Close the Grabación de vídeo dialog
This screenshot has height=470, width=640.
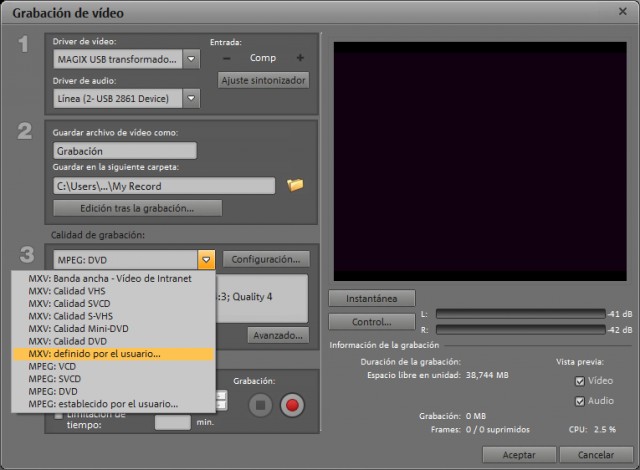click(622, 11)
